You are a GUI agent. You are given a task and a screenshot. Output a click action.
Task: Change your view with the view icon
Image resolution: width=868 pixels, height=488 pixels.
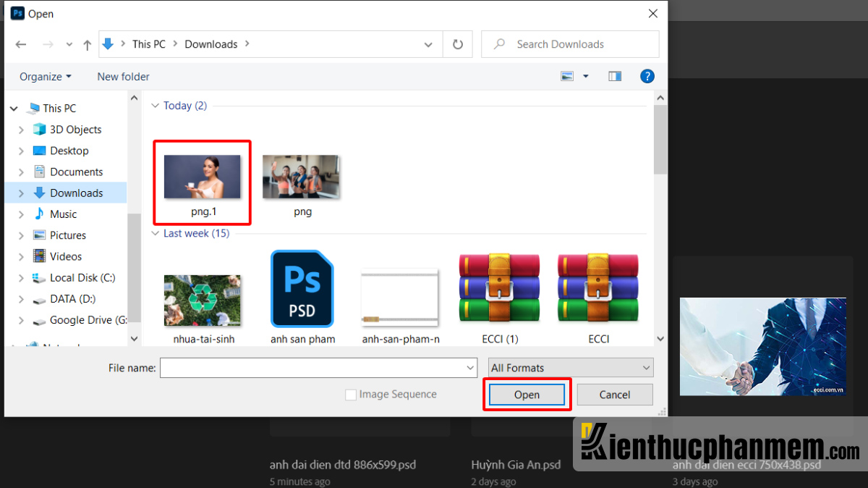[x=567, y=76]
